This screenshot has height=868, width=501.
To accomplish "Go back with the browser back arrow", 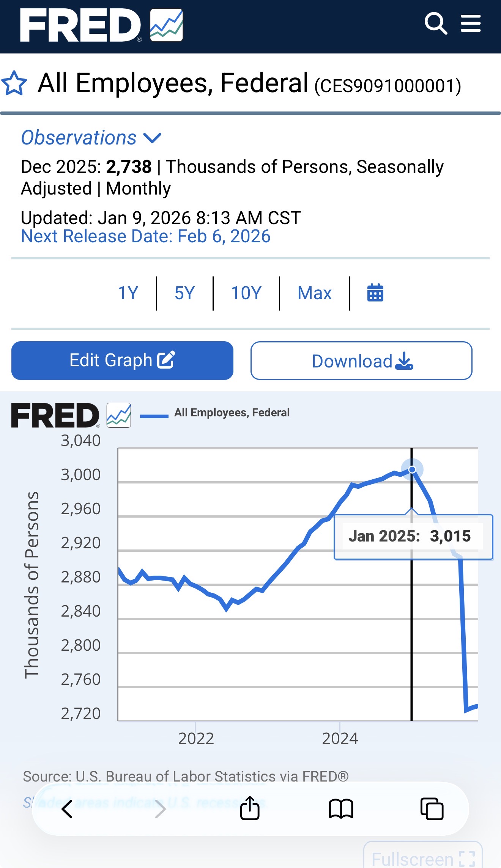I will 67,809.
